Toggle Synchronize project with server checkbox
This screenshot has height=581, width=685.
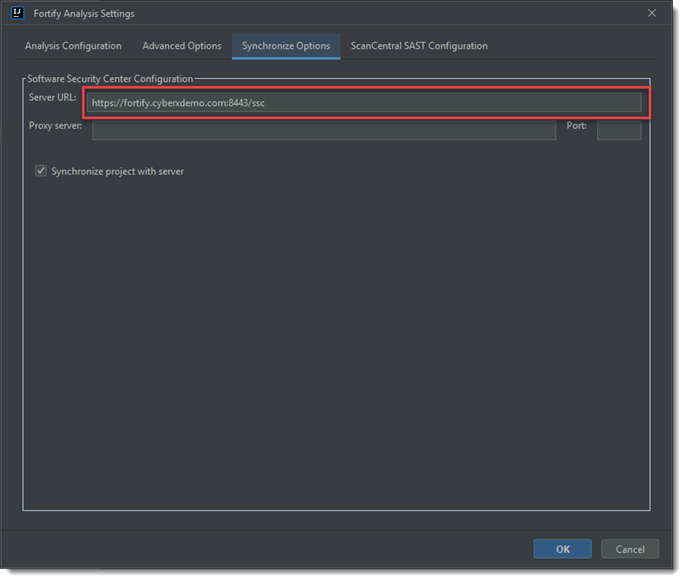pyautogui.click(x=41, y=171)
